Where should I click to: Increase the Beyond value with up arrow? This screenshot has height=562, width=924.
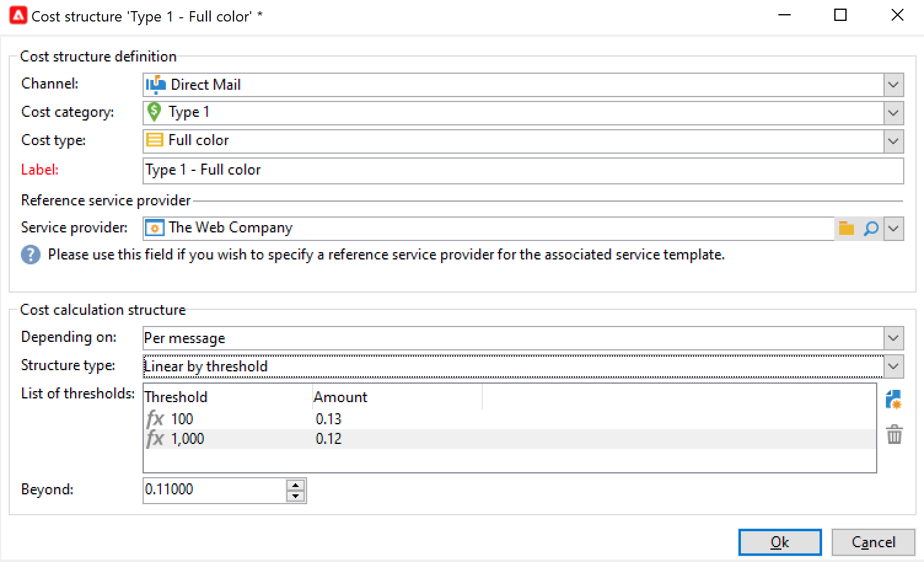[296, 485]
